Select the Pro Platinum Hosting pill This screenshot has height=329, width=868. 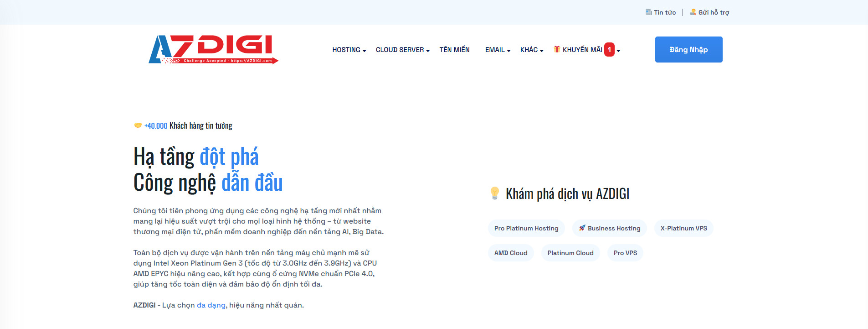coord(526,228)
